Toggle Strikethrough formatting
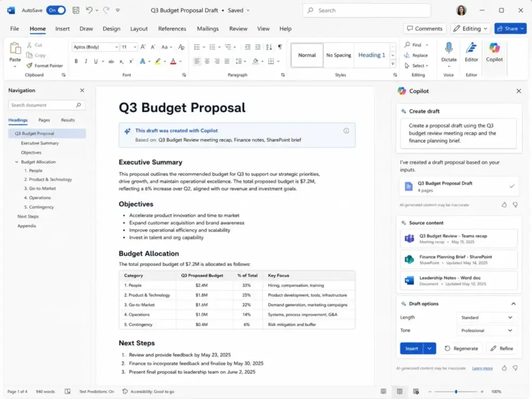 (x=111, y=61)
